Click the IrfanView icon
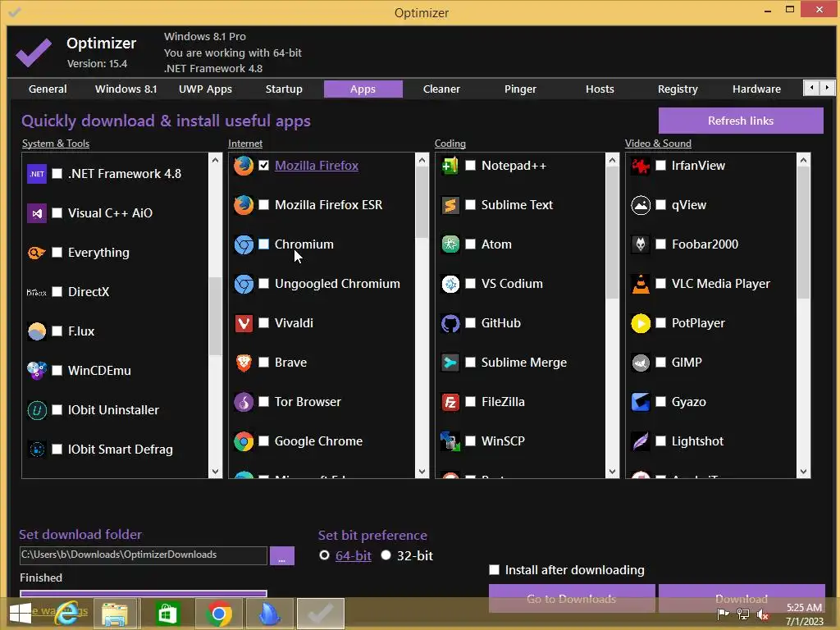Viewport: 840px width, 630px height. pyautogui.click(x=641, y=166)
